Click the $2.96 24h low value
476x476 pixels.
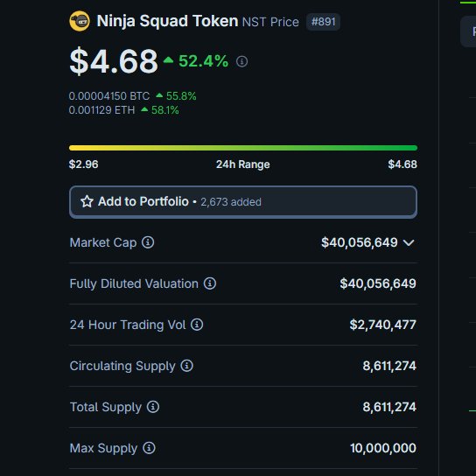click(83, 164)
